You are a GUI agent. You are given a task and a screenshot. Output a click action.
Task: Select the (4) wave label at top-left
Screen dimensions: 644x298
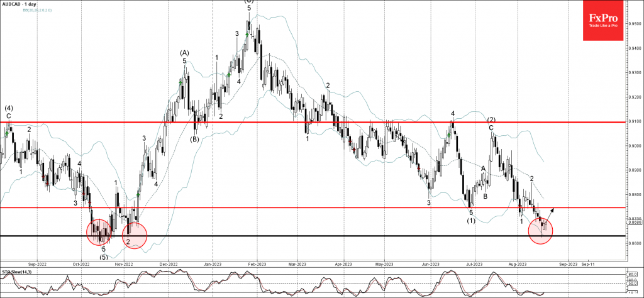pyautogui.click(x=9, y=108)
